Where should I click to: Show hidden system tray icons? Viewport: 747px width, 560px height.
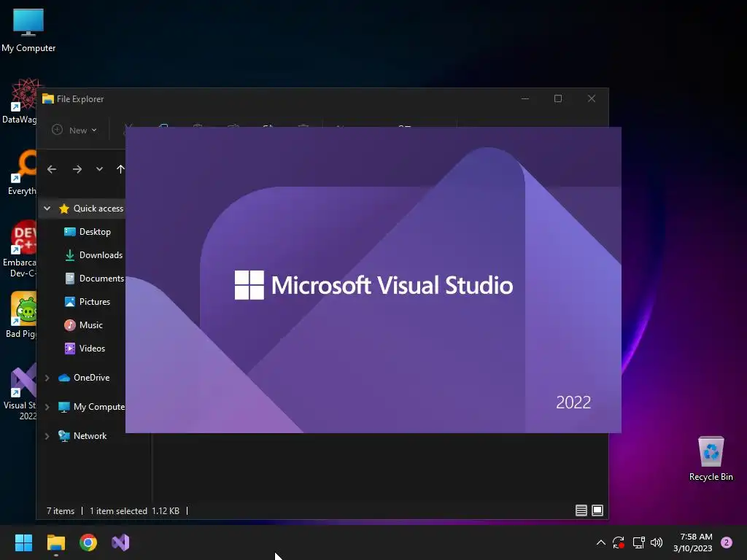pos(601,542)
